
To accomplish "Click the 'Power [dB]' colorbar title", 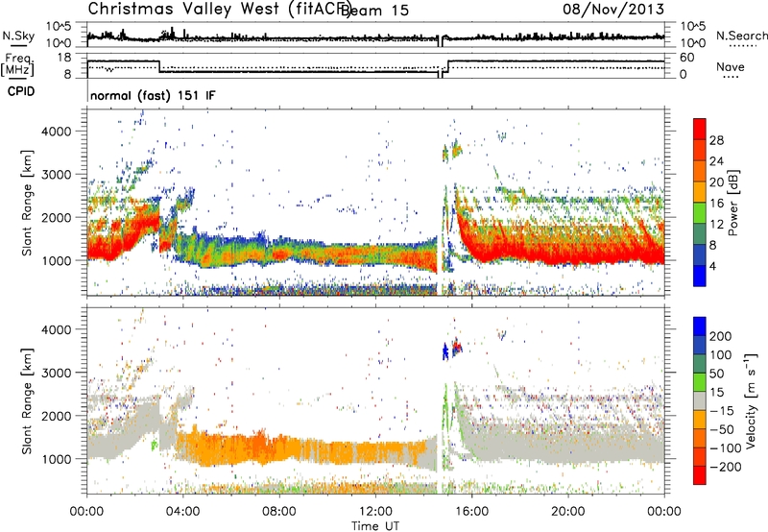I will click(732, 203).
